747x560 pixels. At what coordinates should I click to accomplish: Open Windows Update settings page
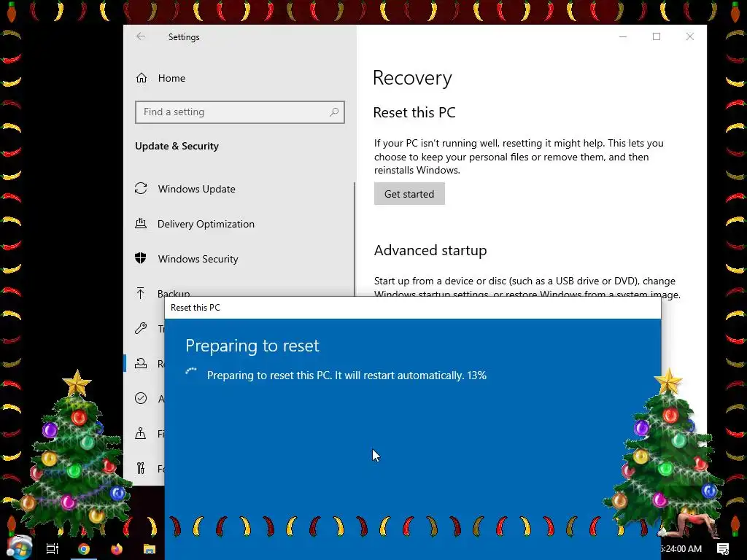click(x=196, y=189)
